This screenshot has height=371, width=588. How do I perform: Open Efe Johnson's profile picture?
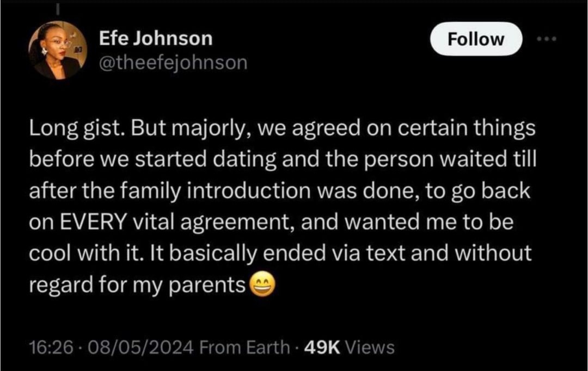tap(54, 51)
